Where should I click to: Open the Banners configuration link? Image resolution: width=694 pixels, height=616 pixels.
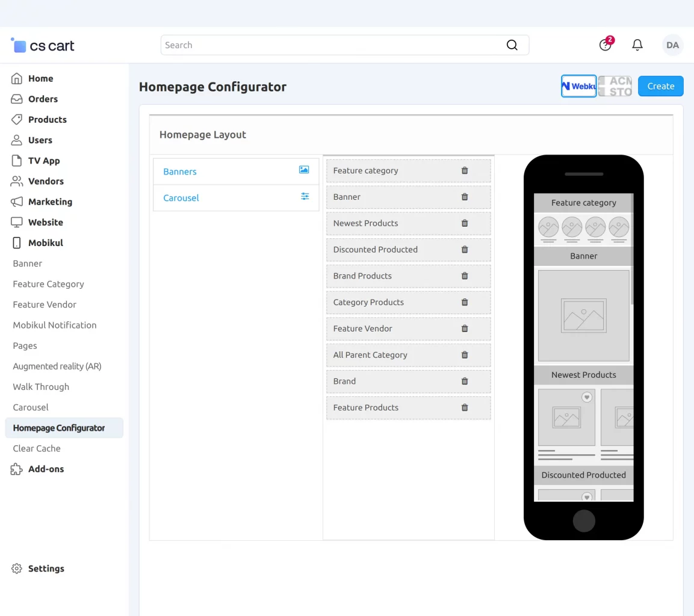click(x=179, y=171)
